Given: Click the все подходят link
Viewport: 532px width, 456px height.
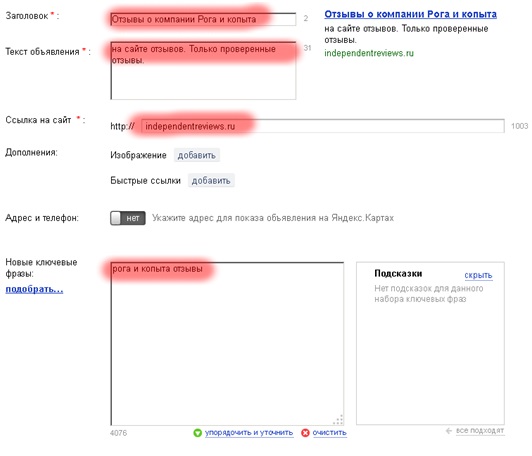Looking at the screenshot, I should click(x=480, y=431).
